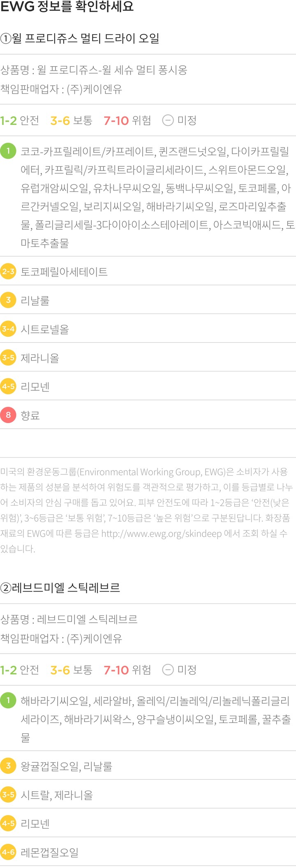Click the 4-6 badge beside 레몬껍질오일
296x868 pixels.
click(8, 852)
